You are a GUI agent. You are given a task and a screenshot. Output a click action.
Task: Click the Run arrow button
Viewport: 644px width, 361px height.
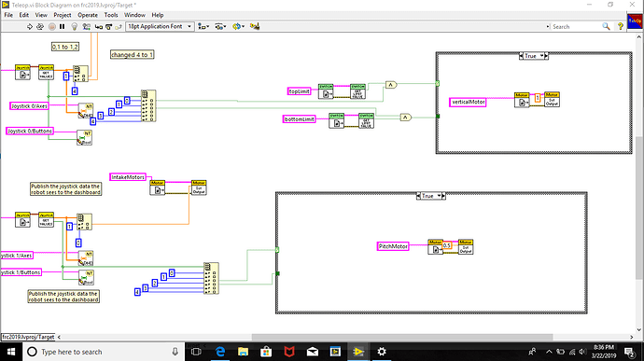(30, 26)
